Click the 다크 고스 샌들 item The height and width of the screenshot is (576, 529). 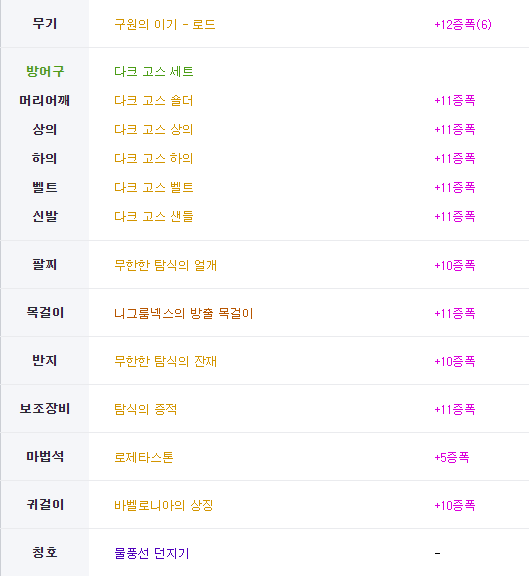point(154,216)
